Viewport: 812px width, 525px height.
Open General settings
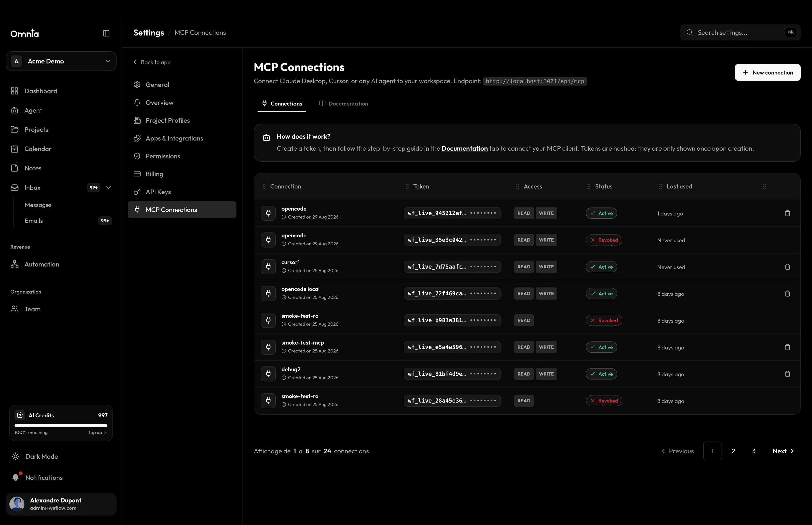pos(182,85)
